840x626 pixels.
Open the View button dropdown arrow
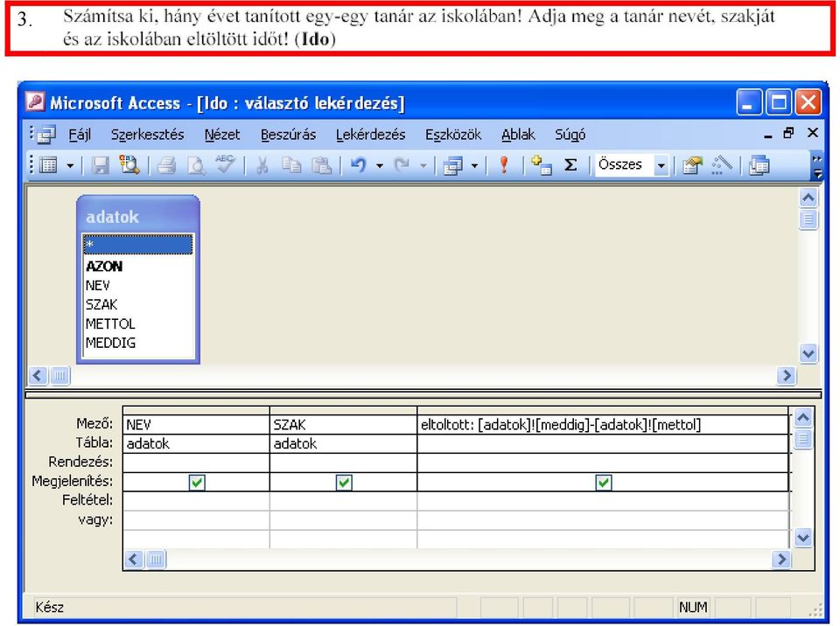coord(70,165)
